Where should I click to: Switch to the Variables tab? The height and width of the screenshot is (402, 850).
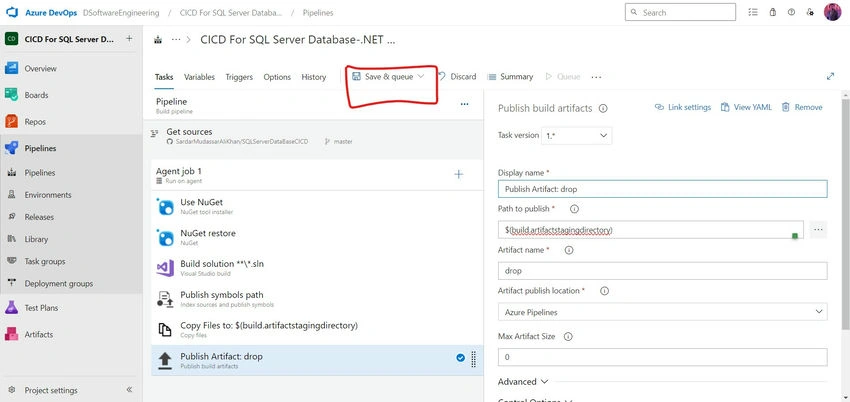199,77
